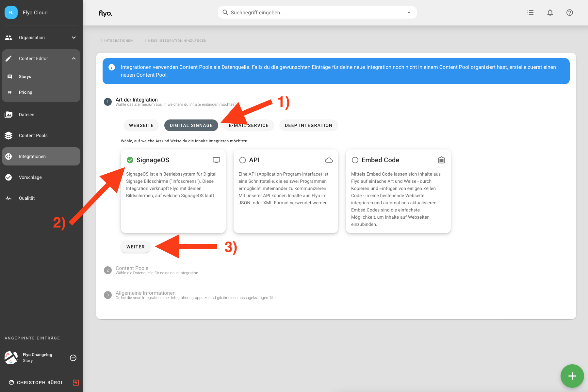Open the help question mark icon

point(570,12)
